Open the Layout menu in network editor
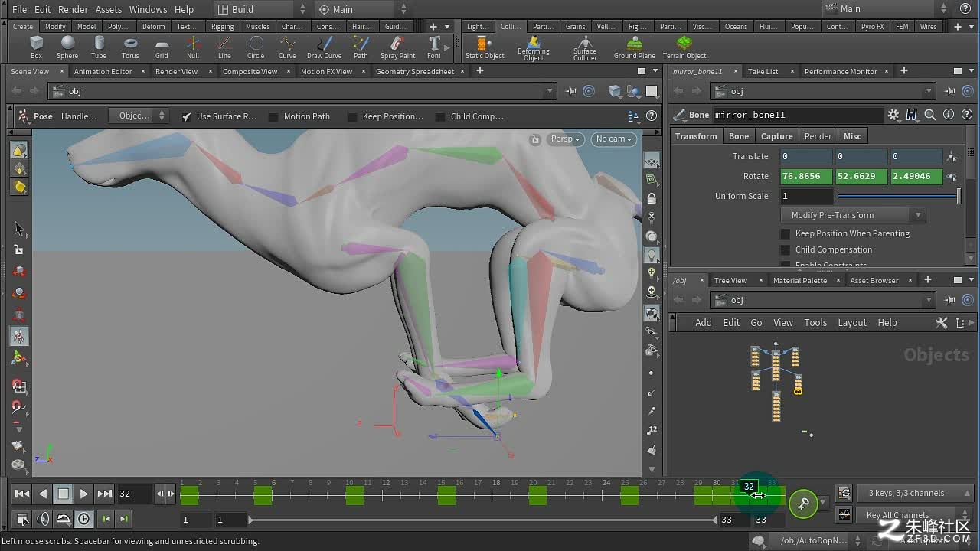Image resolution: width=980 pixels, height=551 pixels. click(851, 322)
